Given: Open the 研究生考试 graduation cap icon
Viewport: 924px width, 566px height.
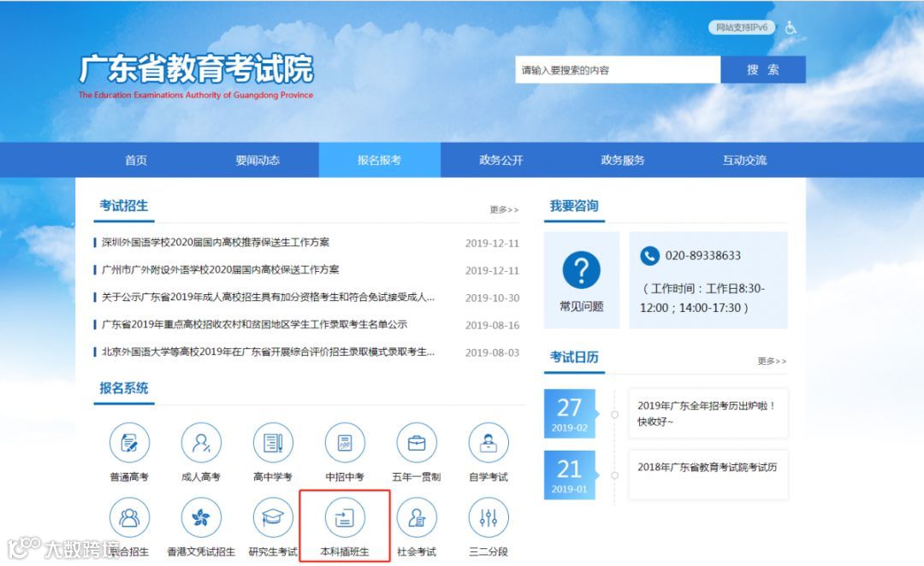Looking at the screenshot, I should coord(273,518).
